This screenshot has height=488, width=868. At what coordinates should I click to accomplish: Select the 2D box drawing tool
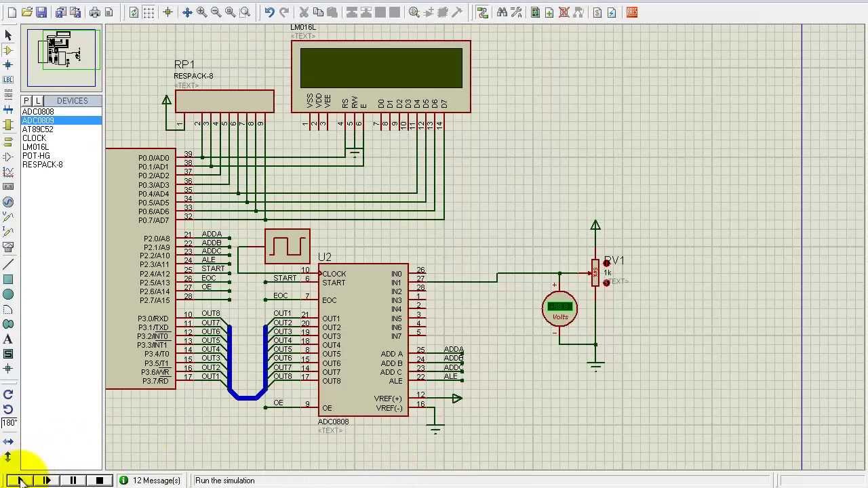click(8, 279)
